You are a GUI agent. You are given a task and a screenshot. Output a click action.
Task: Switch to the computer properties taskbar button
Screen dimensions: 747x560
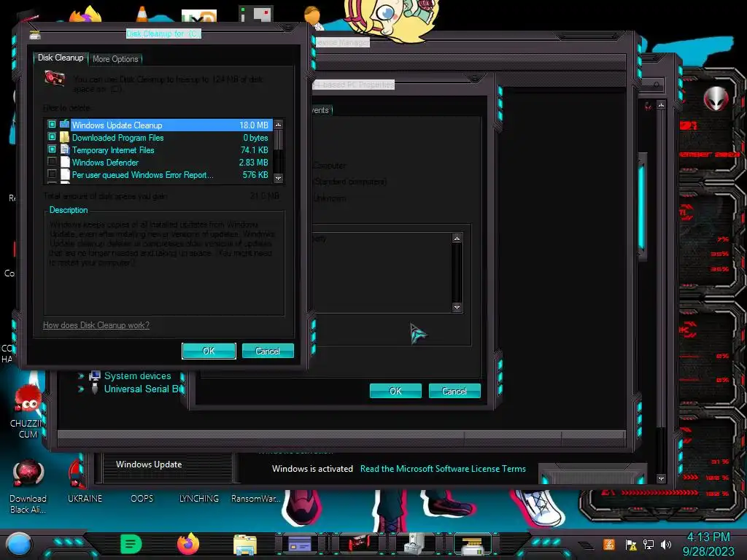coord(415,544)
